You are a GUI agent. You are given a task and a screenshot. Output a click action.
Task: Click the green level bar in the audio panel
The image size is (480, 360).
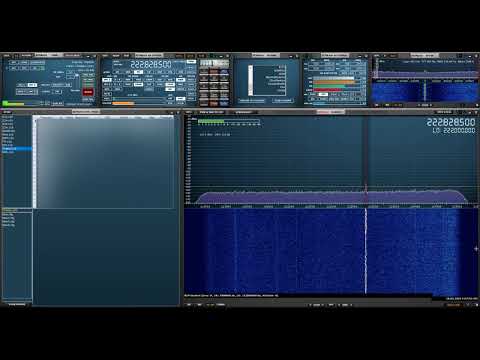coord(329,86)
